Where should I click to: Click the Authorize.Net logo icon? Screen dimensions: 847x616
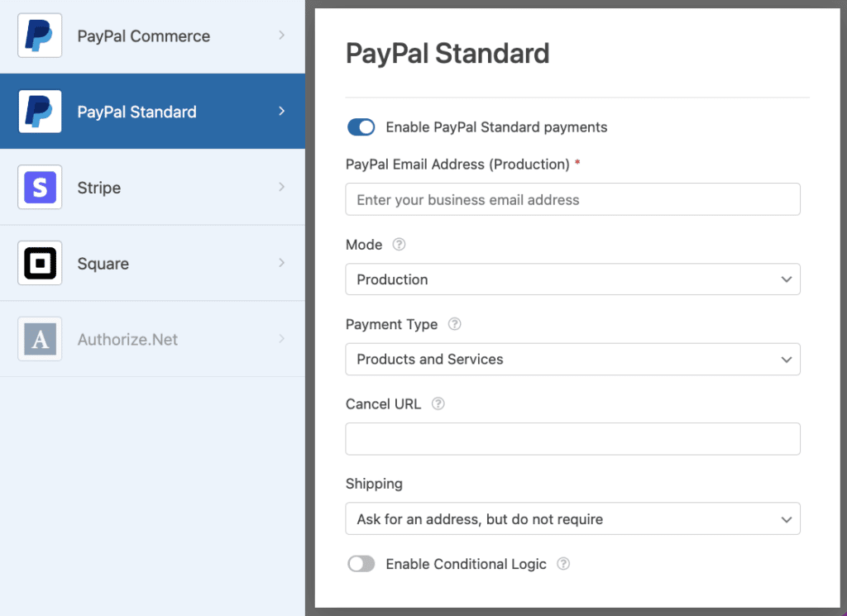point(40,339)
